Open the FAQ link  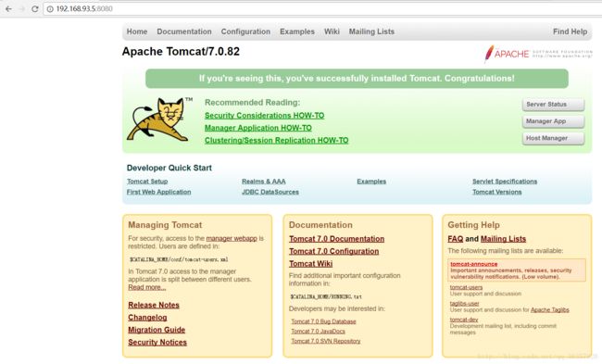[x=456, y=239]
